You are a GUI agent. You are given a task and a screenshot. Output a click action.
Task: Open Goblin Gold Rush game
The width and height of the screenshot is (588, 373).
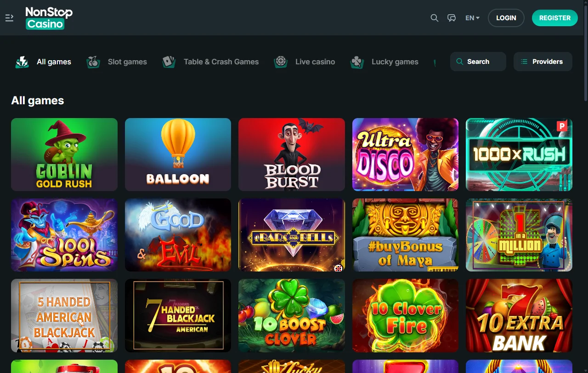[x=64, y=154]
